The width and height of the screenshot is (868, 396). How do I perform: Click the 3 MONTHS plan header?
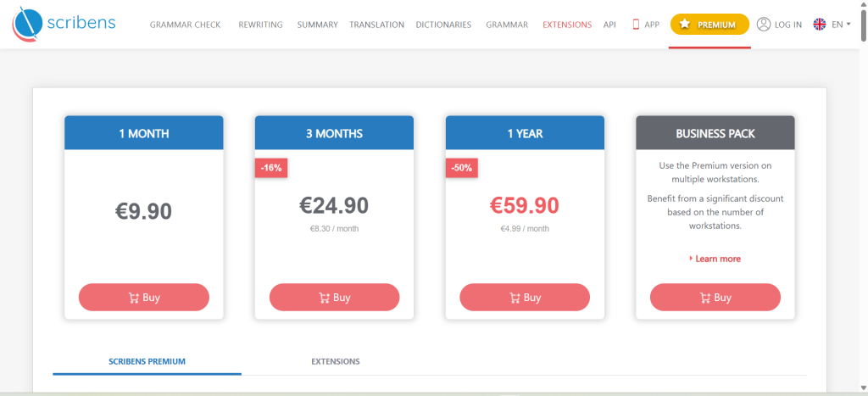(334, 133)
